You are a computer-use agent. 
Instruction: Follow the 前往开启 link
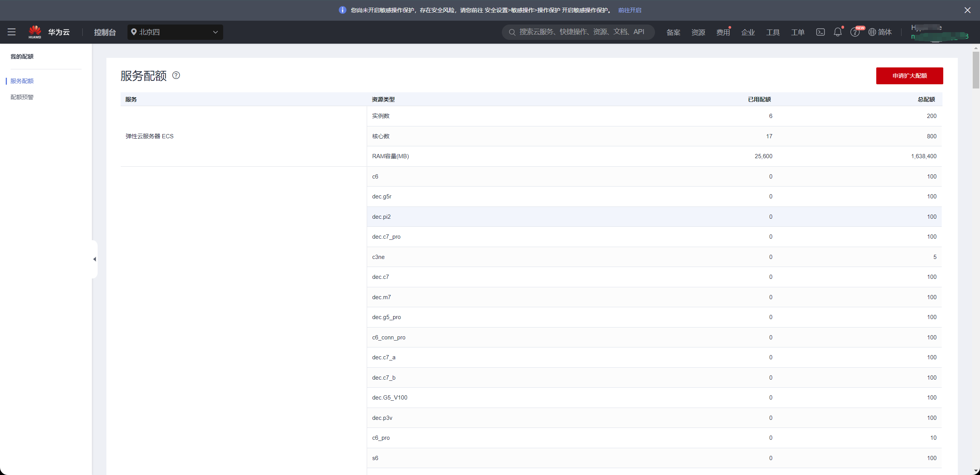pyautogui.click(x=629, y=10)
